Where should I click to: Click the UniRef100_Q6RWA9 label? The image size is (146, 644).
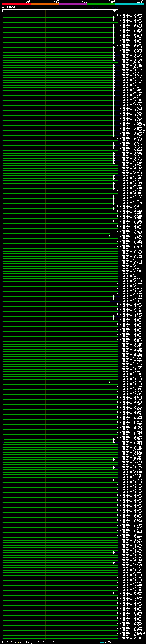pos(131,151)
